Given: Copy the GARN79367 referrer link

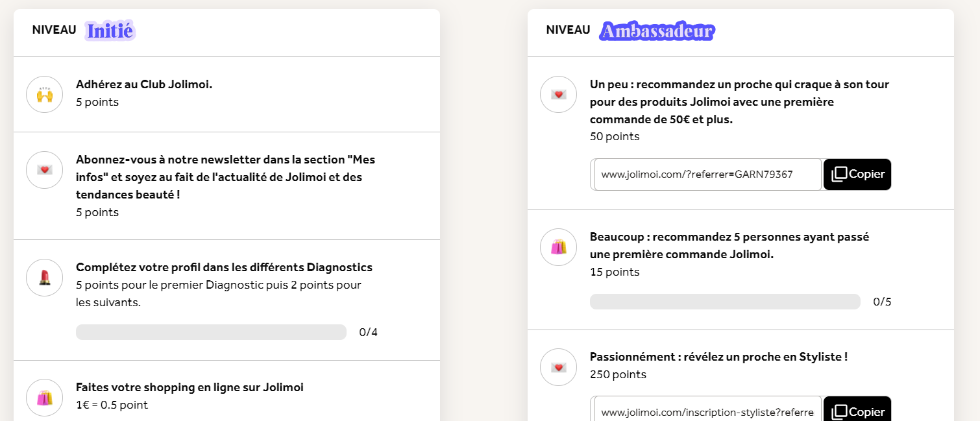Looking at the screenshot, I should (857, 174).
